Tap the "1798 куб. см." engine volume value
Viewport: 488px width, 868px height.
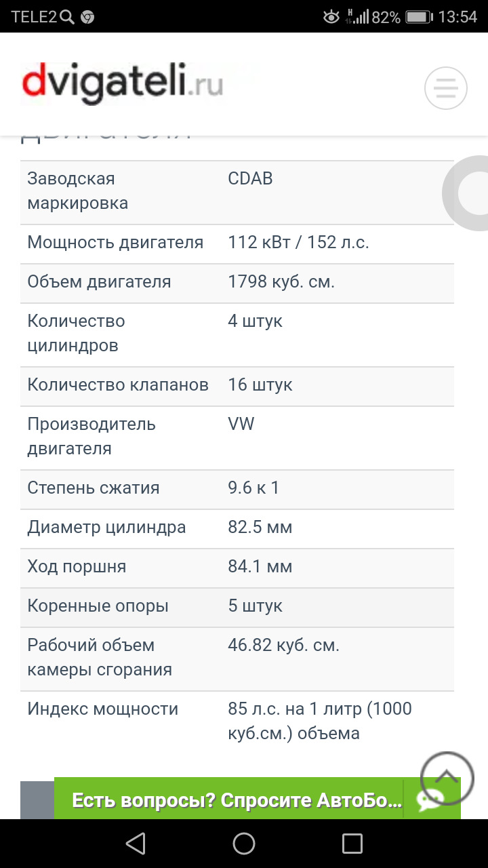click(x=281, y=282)
